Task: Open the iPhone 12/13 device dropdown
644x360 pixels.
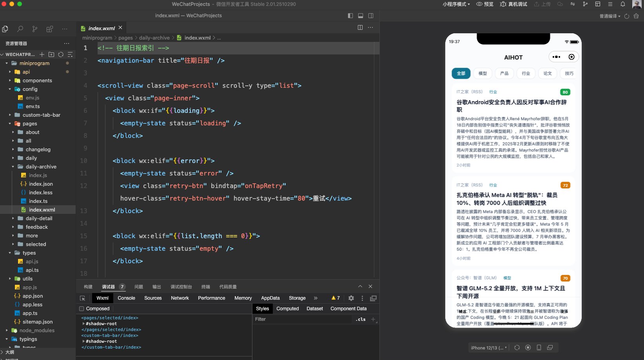Action: 489,348
